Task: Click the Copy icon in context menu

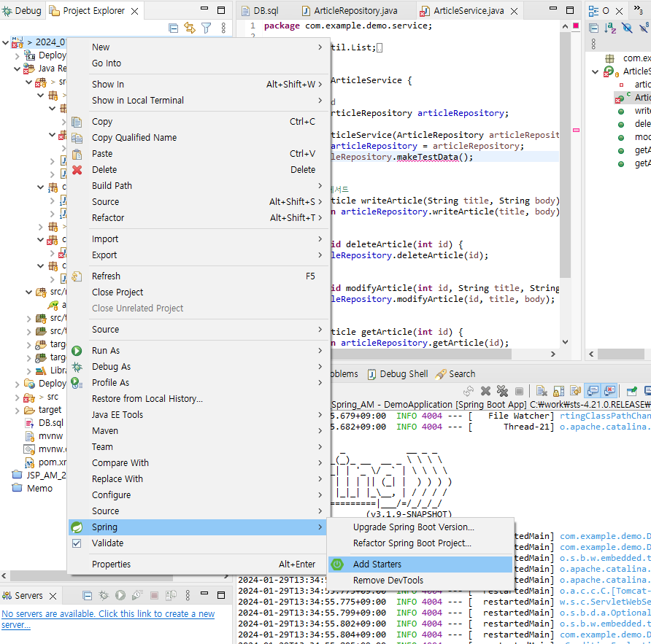Action: tap(77, 122)
